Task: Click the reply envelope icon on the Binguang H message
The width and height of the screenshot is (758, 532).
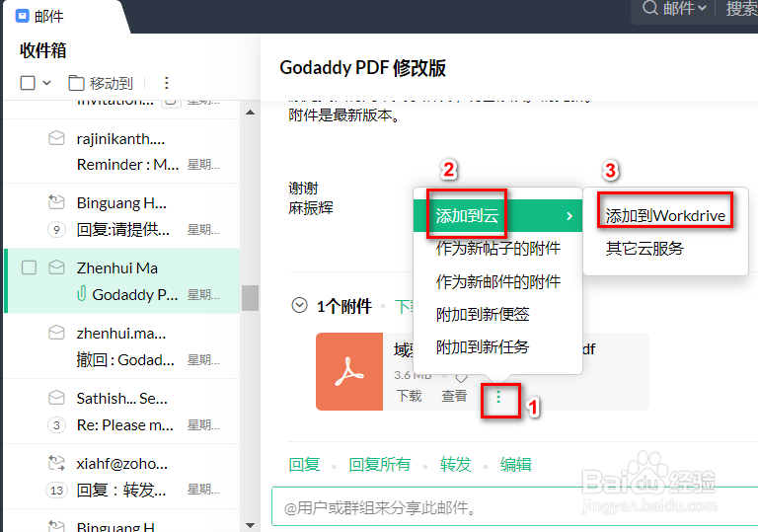Action: 56,201
